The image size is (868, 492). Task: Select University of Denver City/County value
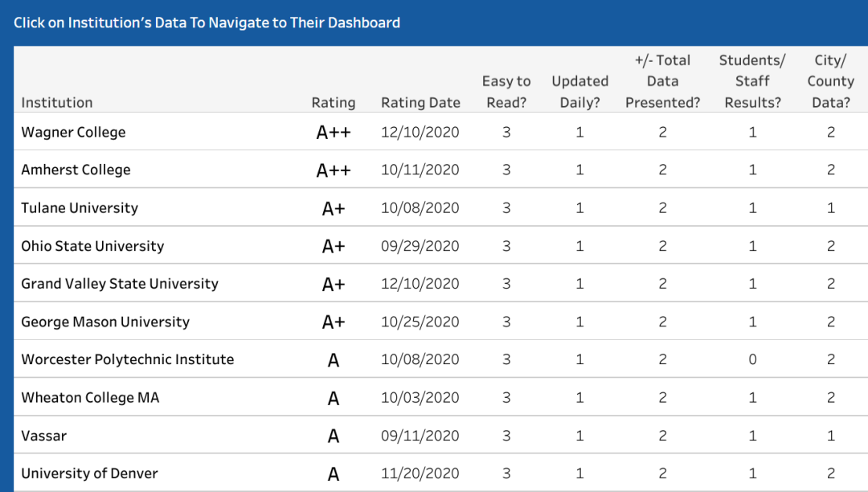(831, 474)
